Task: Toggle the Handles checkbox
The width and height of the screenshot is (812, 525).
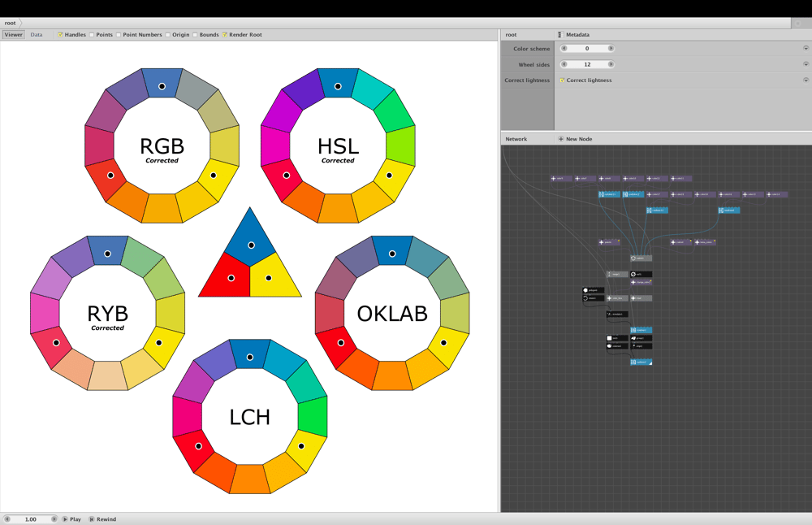Action: click(60, 35)
